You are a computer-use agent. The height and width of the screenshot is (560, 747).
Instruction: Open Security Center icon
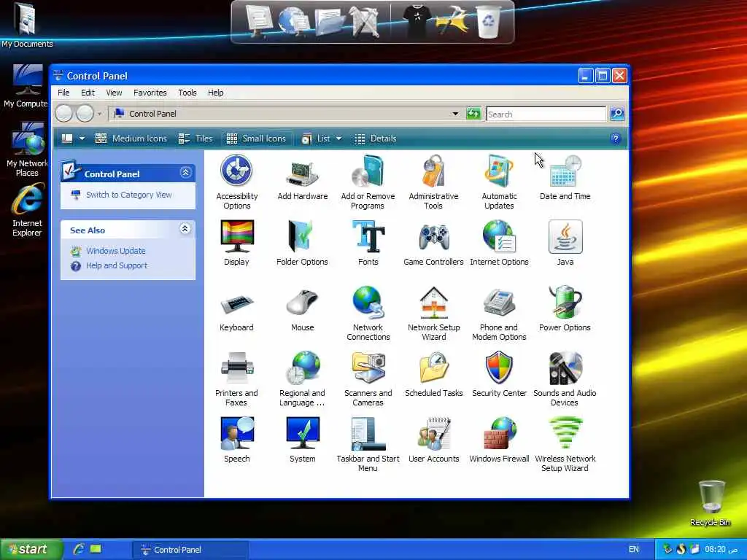(499, 374)
